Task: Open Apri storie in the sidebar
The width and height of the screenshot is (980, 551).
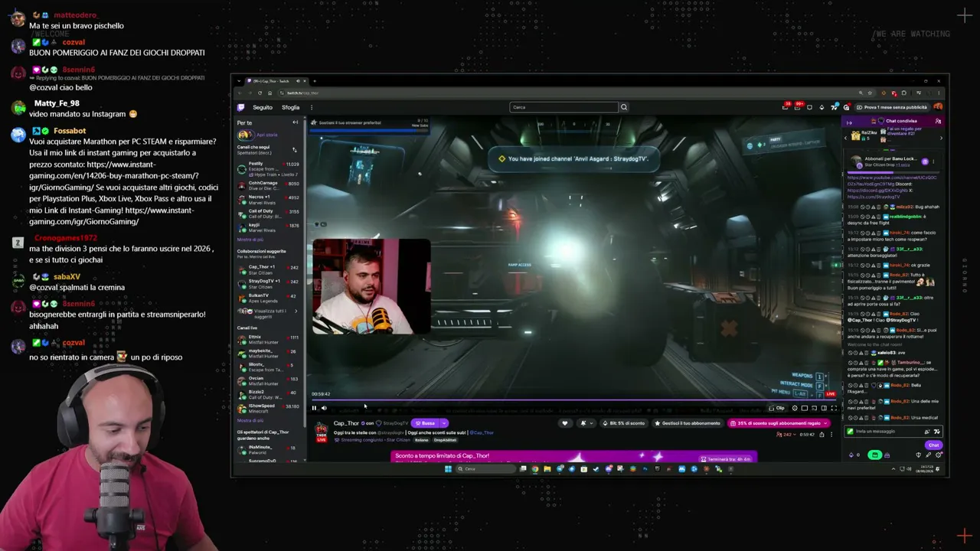Action: [258, 135]
